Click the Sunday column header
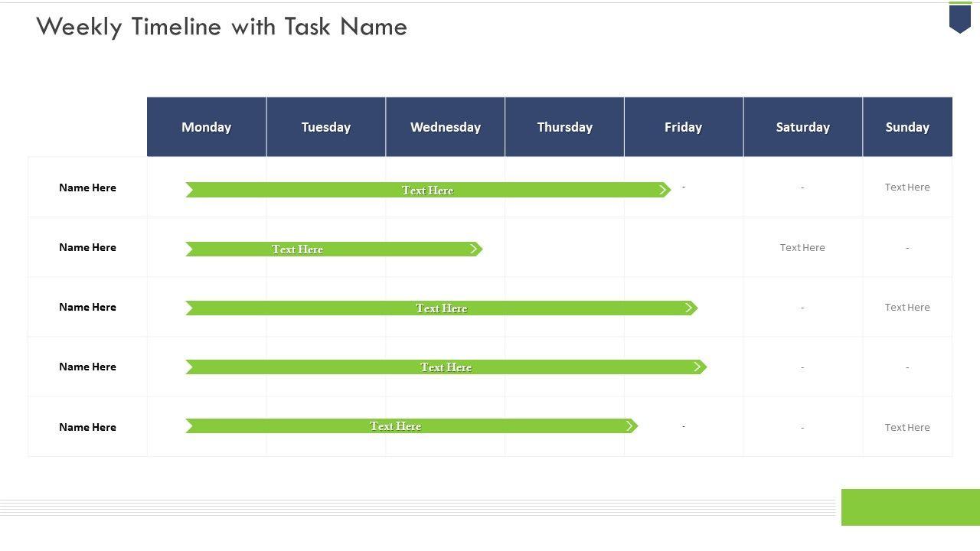Screen dimensions: 980x551 pos(907,127)
